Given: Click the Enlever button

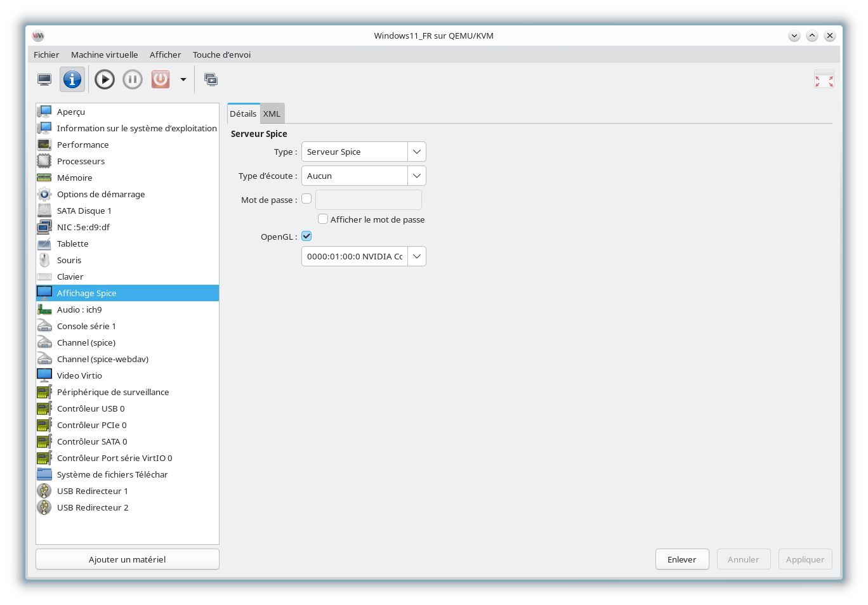Looking at the screenshot, I should click(682, 559).
